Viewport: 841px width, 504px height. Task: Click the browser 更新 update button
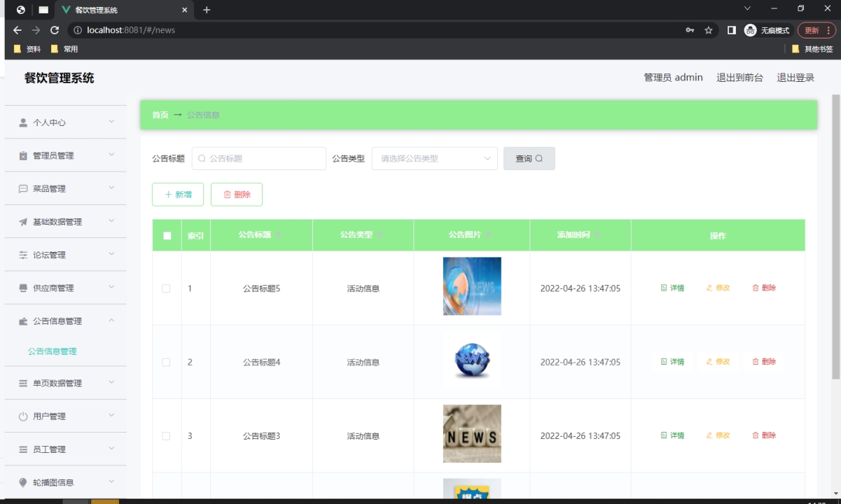(x=816, y=30)
